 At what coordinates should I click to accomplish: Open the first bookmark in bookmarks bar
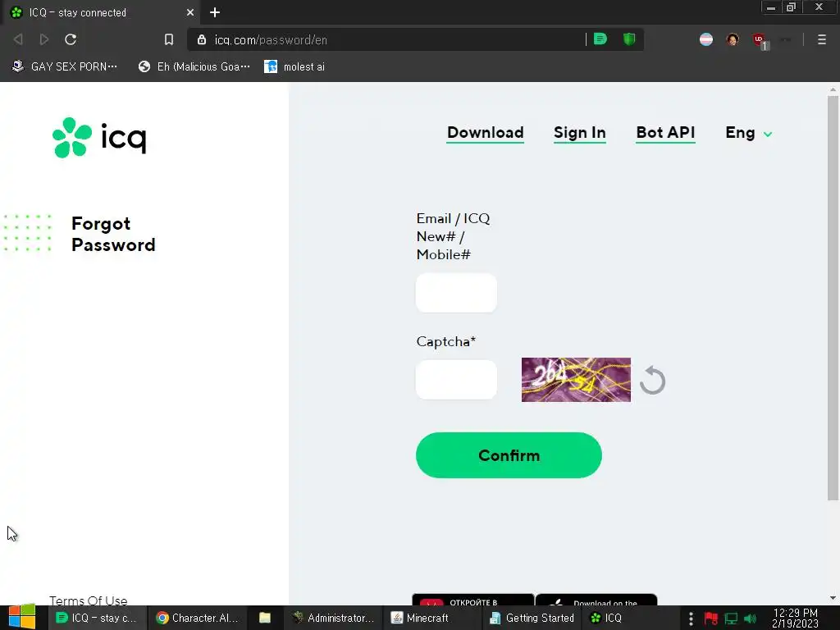coord(64,66)
